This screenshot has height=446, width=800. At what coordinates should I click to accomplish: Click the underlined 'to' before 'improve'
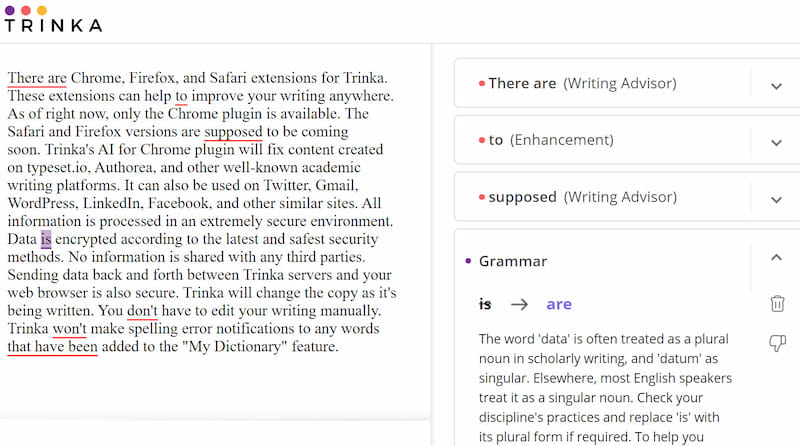click(x=181, y=96)
